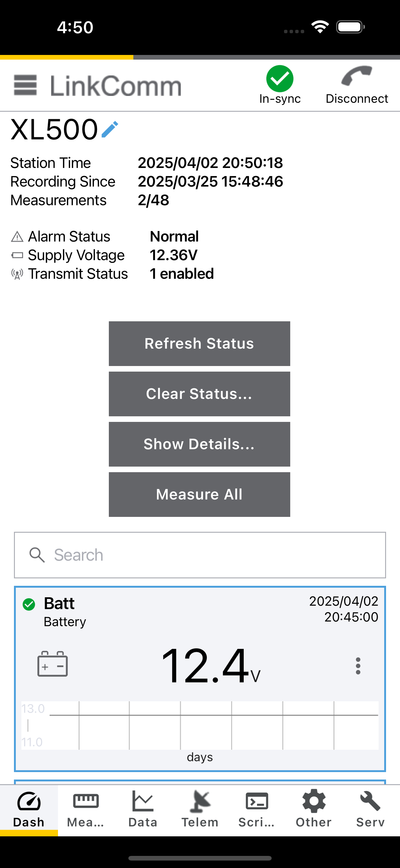Screen dimensions: 400x868
Task: Tap the Wi-Fi status bar icon
Action: pos(320,27)
